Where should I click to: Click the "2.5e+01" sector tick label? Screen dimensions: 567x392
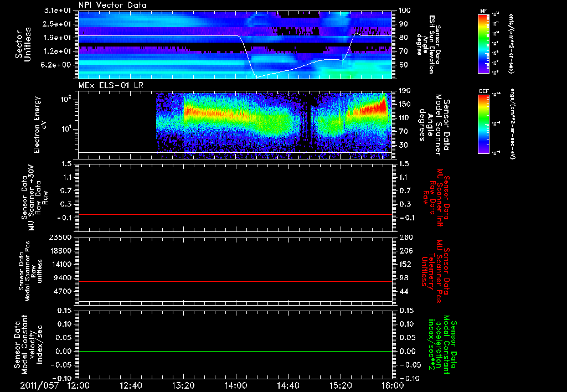click(x=58, y=24)
